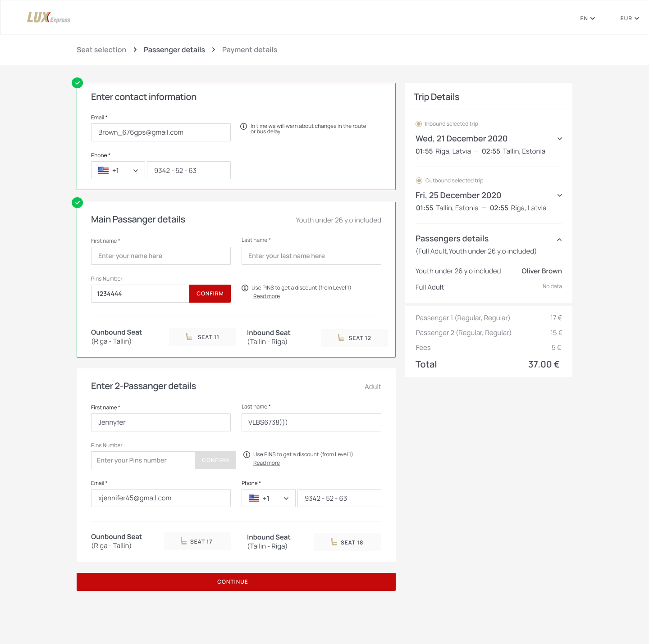
Task: Focus passenger 2 phone number field
Action: 339,498
